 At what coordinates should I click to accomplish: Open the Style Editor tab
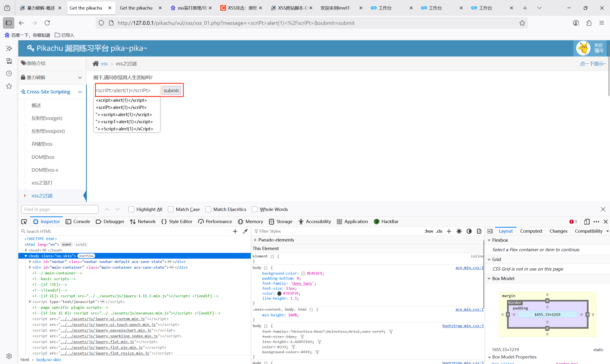(x=177, y=222)
